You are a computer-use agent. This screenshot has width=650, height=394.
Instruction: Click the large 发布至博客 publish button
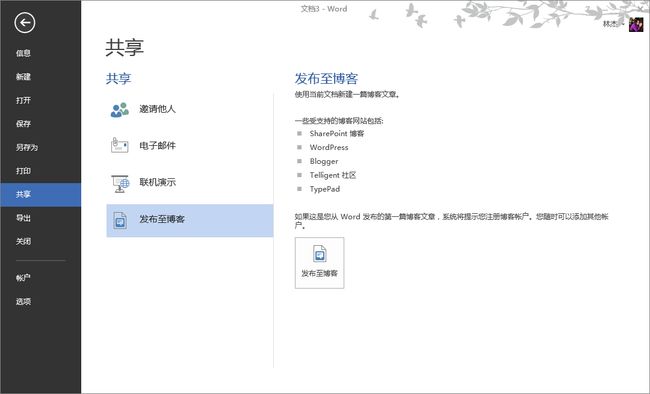319,263
